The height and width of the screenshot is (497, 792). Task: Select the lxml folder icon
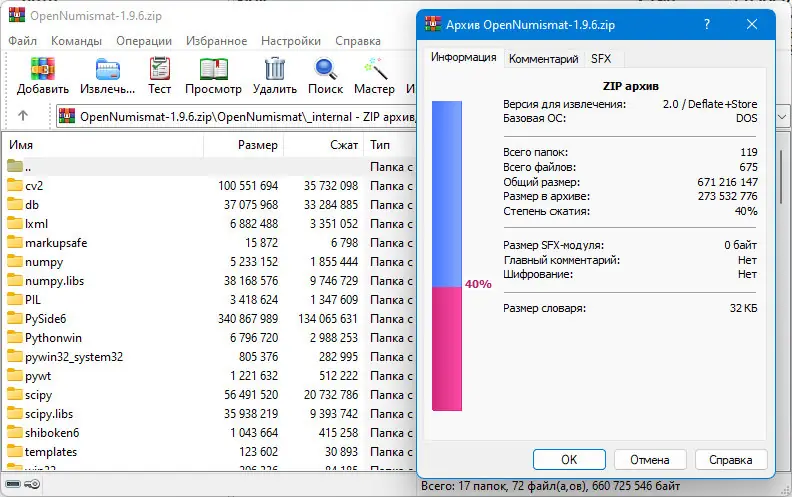click(15, 223)
